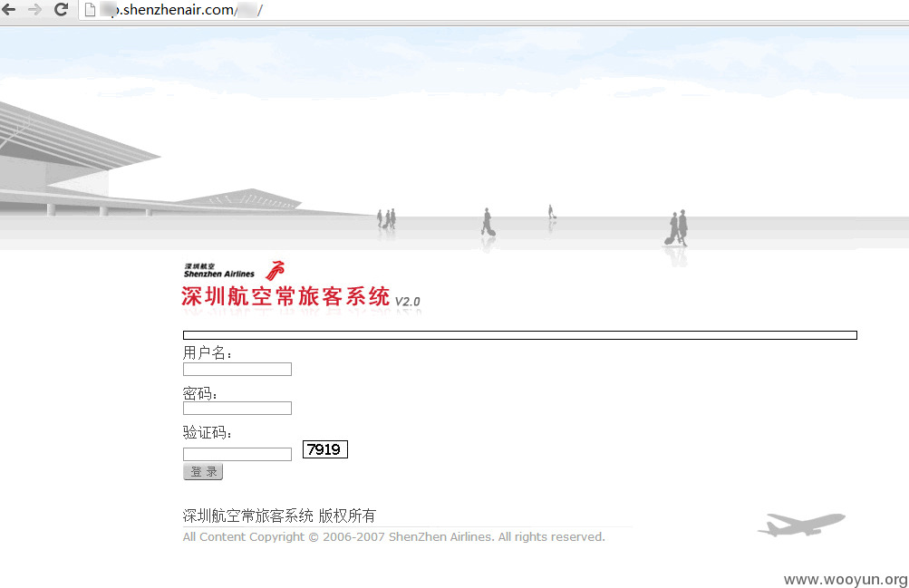Click into the 验证码 captcha input field
The width and height of the screenshot is (909, 588).
coord(237,454)
